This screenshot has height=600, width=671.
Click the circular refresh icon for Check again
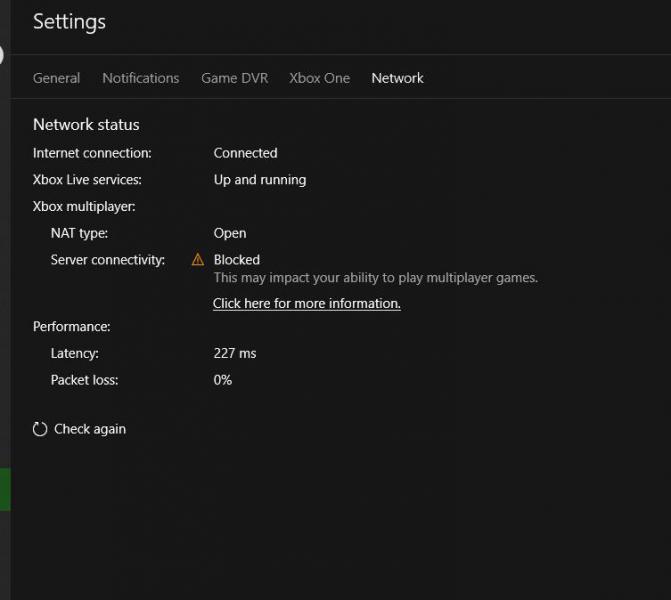point(40,429)
